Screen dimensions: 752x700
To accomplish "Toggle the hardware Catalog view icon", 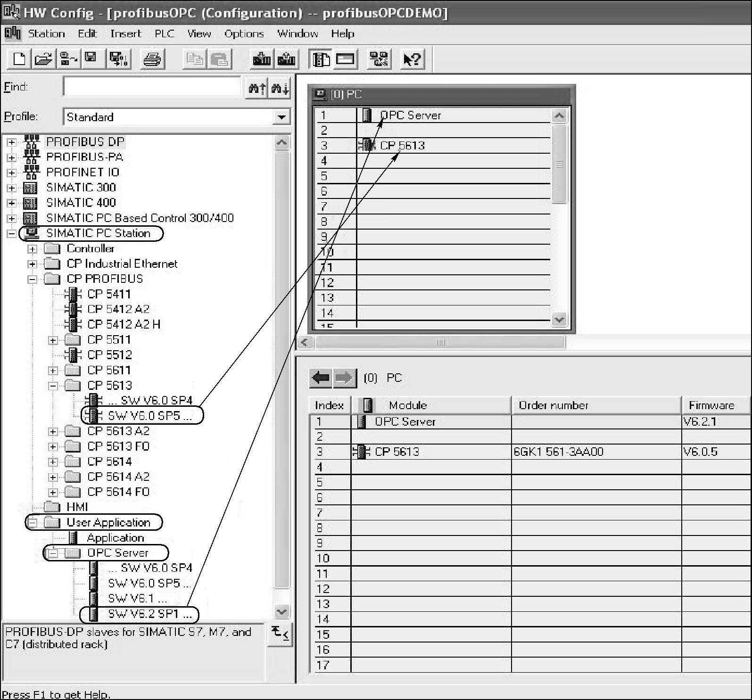I will pos(321,59).
